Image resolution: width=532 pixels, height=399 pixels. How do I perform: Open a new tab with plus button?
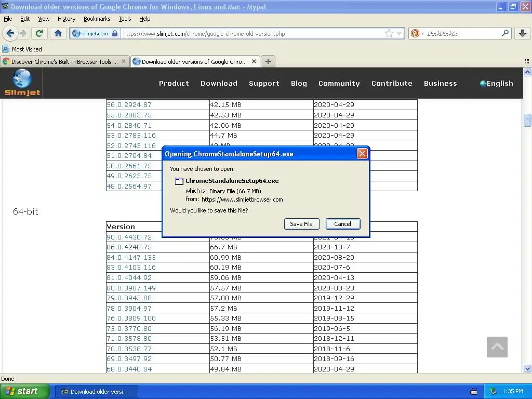(x=268, y=61)
